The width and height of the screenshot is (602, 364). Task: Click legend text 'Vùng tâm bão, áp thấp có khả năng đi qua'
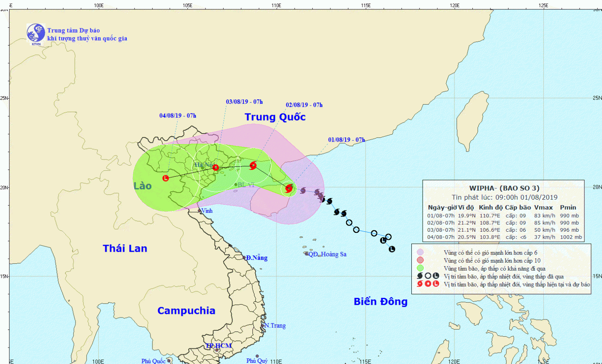(x=494, y=269)
